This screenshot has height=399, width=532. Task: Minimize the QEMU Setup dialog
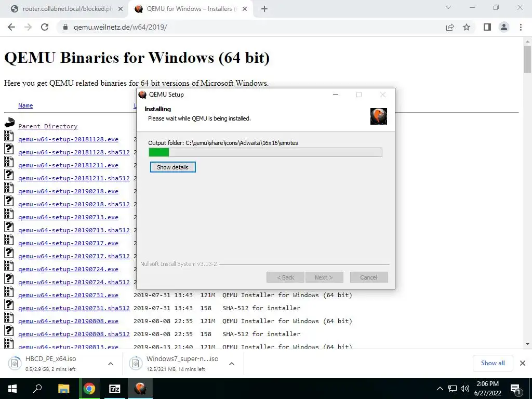[x=336, y=95]
